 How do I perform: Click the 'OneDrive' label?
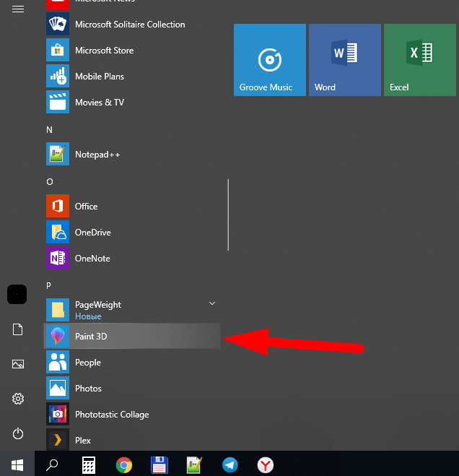coord(93,233)
